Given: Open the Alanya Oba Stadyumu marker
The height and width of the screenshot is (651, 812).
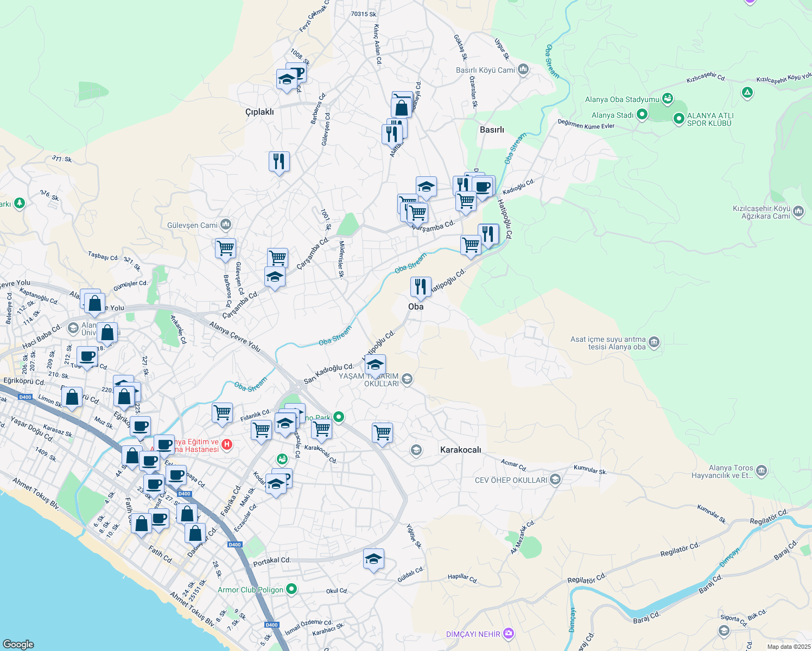Looking at the screenshot, I should [668, 99].
